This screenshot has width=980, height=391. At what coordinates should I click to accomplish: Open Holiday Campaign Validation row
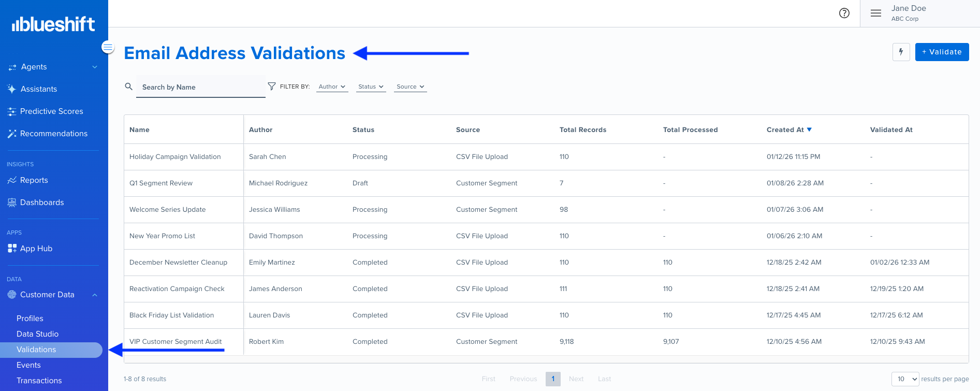pyautogui.click(x=175, y=157)
